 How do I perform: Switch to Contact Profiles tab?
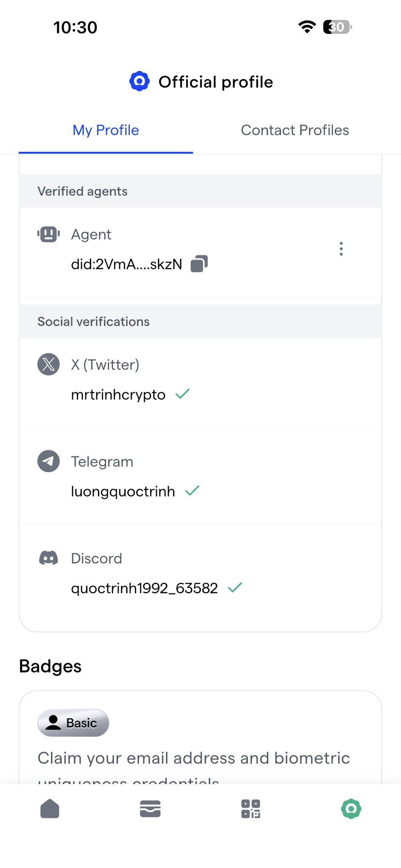click(295, 130)
